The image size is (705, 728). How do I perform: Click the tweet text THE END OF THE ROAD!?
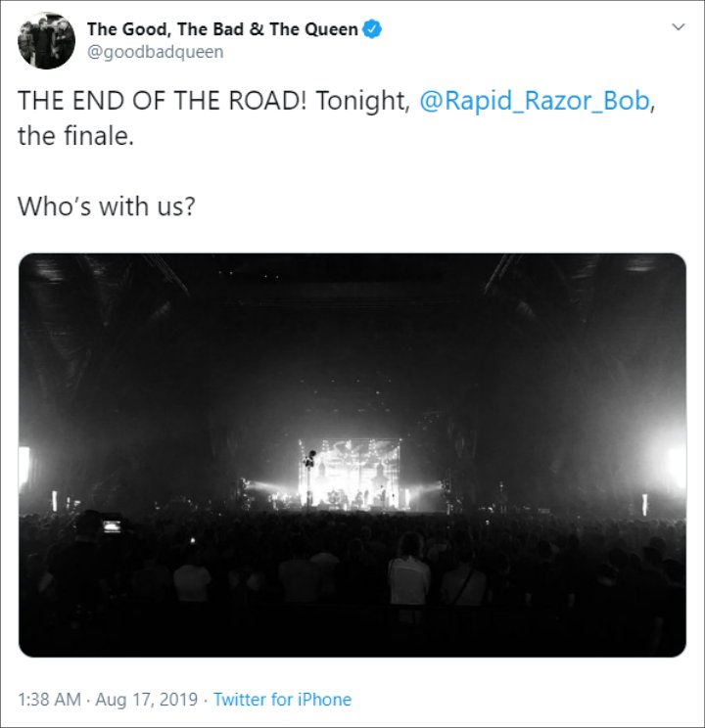coord(163,101)
